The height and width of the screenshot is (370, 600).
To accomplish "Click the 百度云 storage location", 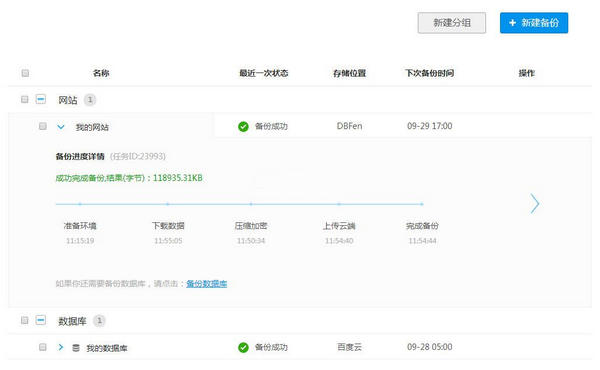I will coord(349,347).
